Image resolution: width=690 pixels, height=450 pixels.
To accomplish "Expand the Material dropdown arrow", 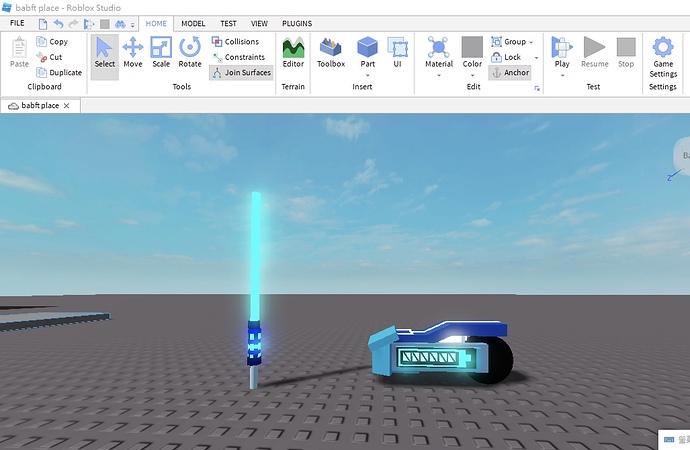I will [x=439, y=75].
